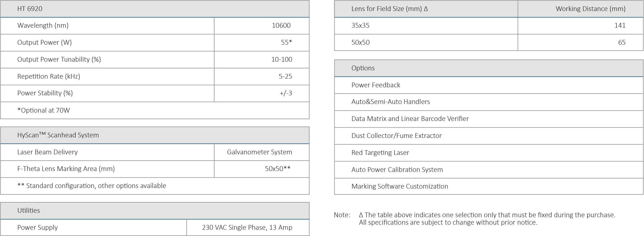Select the 230 VAC Single Phase value

247,228
